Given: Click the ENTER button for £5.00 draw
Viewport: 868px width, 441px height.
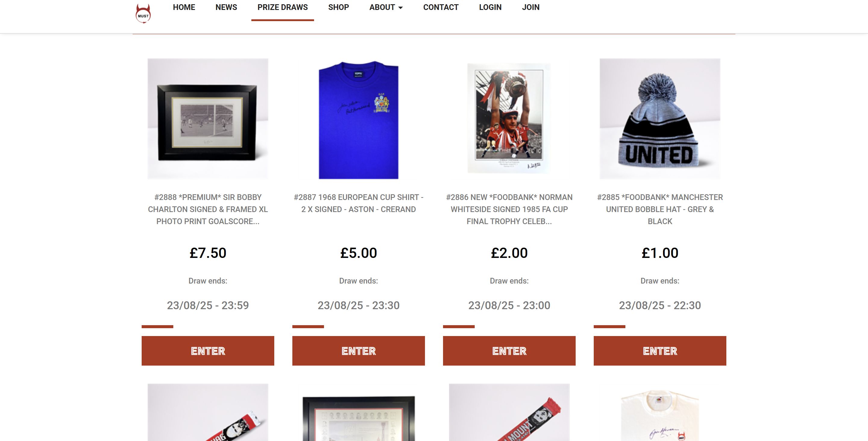Looking at the screenshot, I should coord(359,351).
